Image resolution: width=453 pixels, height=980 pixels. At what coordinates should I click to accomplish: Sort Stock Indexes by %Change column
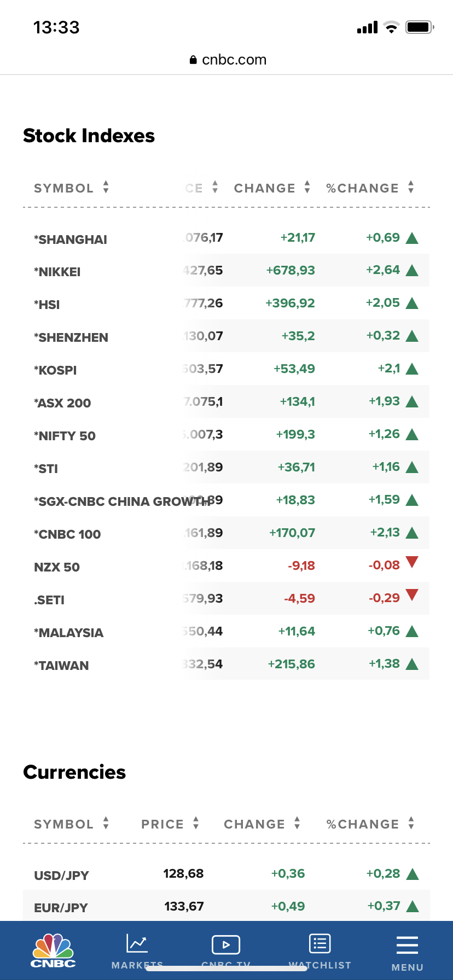pos(370,188)
